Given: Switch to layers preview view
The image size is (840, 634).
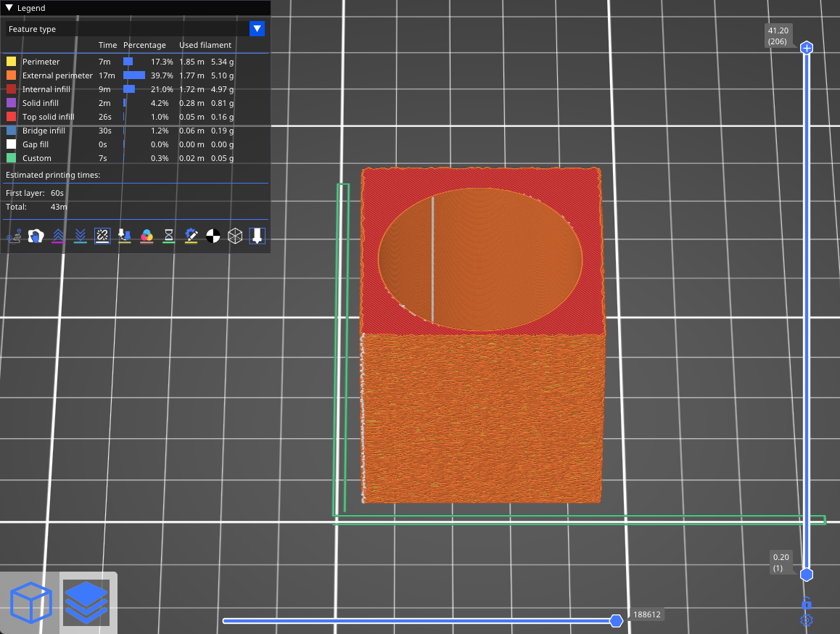Looking at the screenshot, I should click(86, 603).
